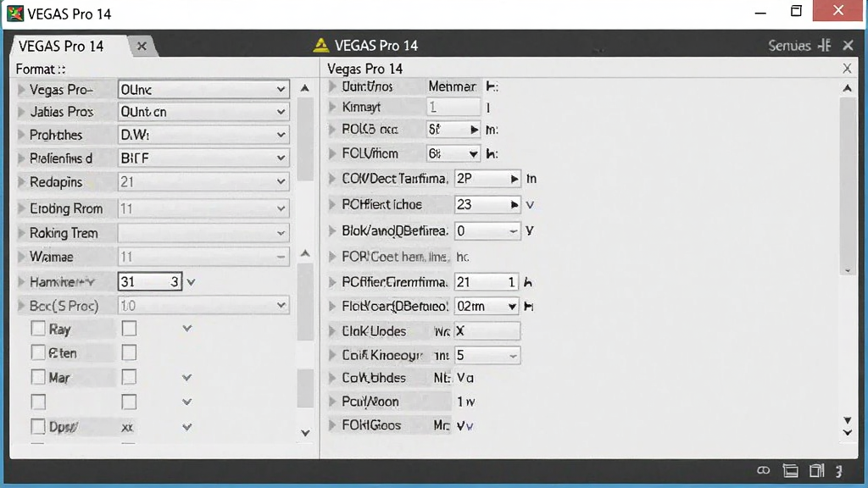Click the Senuas label in header
This screenshot has width=868, height=488.
789,46
